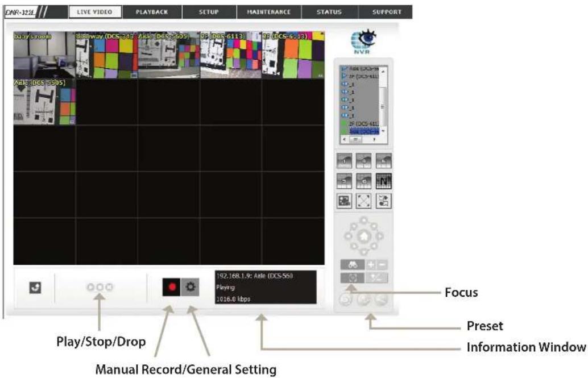Click the camera list scroll-left arrow

pos(344,139)
